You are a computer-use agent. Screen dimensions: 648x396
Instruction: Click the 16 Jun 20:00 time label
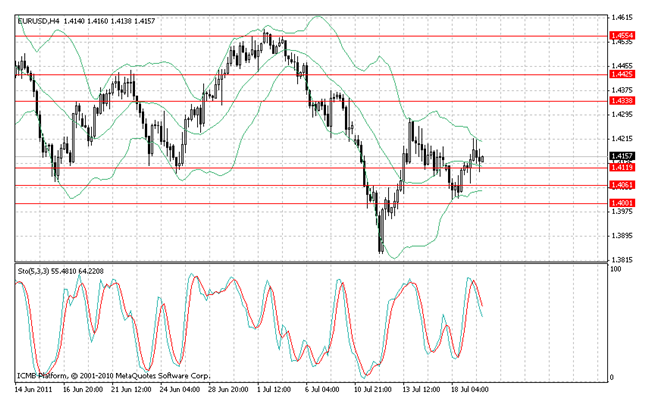click(x=83, y=389)
